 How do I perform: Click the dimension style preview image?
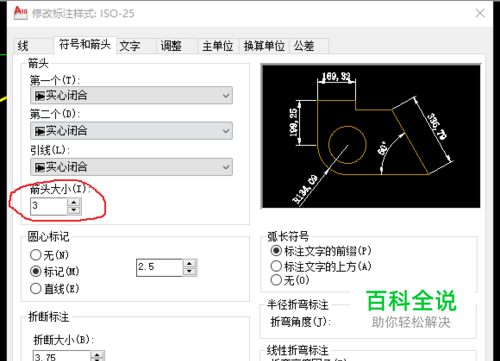point(371,136)
